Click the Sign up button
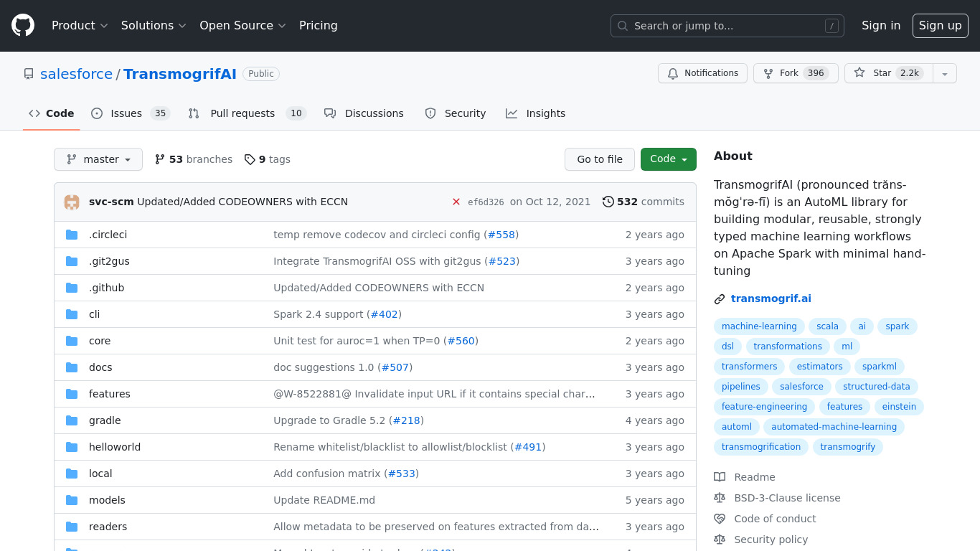Image resolution: width=980 pixels, height=551 pixels. (941, 25)
